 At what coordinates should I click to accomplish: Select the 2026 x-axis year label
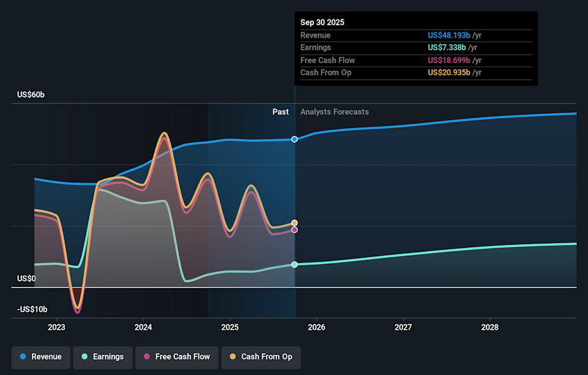click(x=316, y=327)
